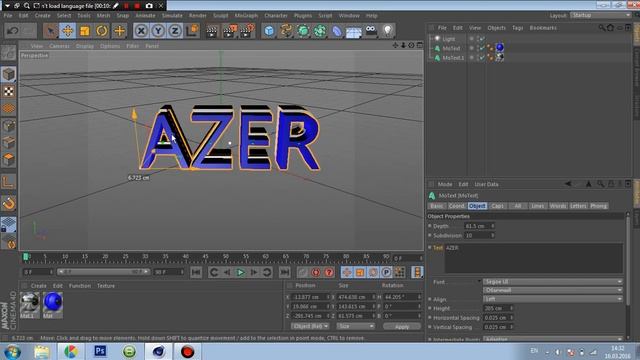Switch to Polygons mode in sidebar
The width and height of the screenshot is (640, 360).
tap(9, 160)
